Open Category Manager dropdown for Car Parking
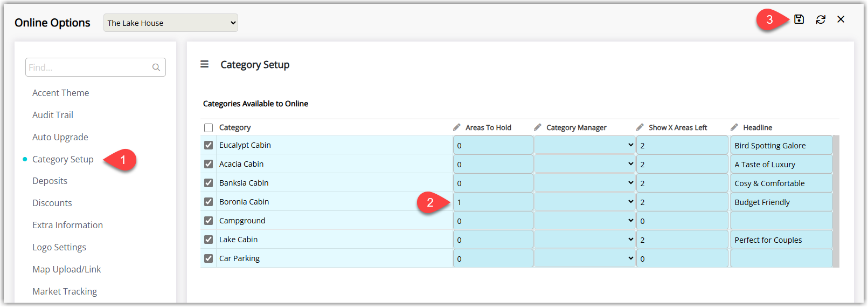This screenshot has height=307, width=868. [585, 258]
